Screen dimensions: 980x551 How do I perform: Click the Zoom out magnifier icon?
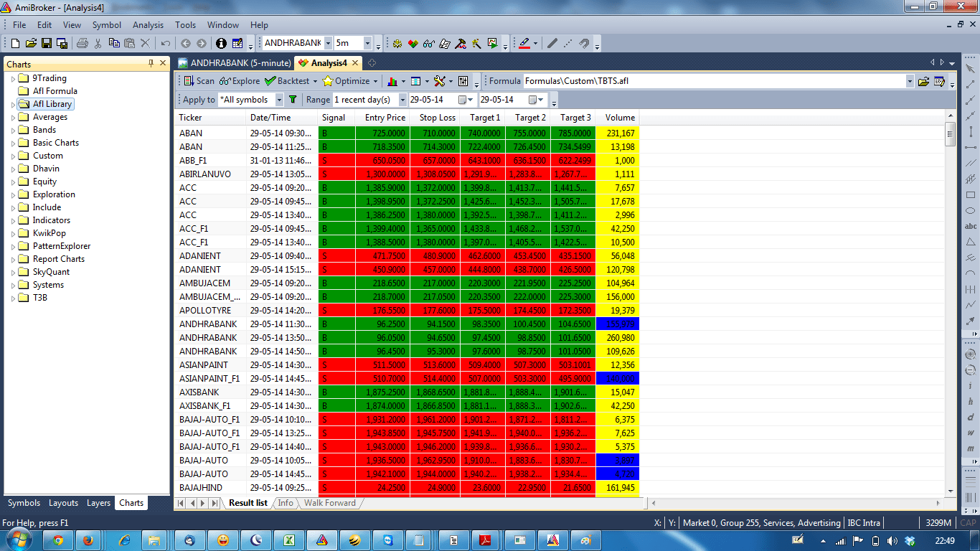click(970, 370)
